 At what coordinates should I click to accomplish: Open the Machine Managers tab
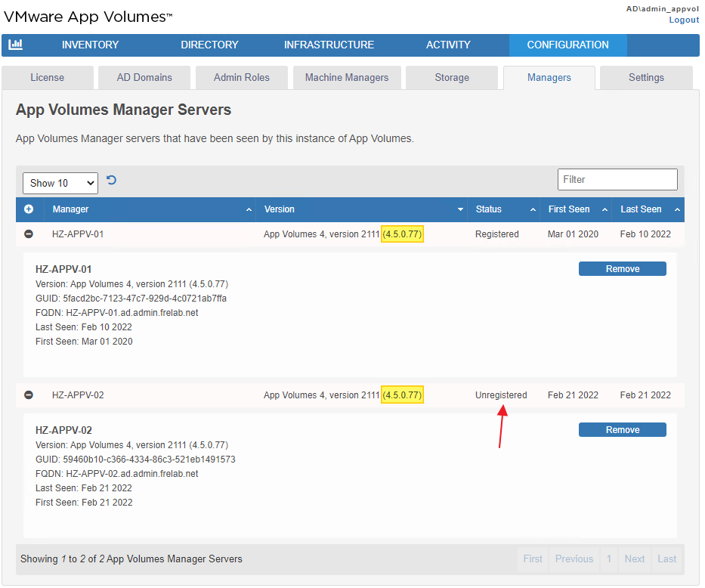coord(347,78)
